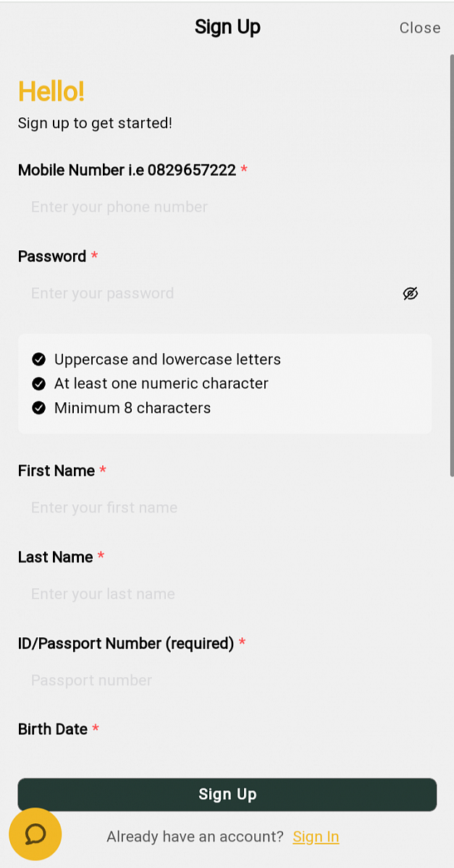This screenshot has width=454, height=868.
Task: Toggle password visibility eye icon
Action: pos(411,293)
